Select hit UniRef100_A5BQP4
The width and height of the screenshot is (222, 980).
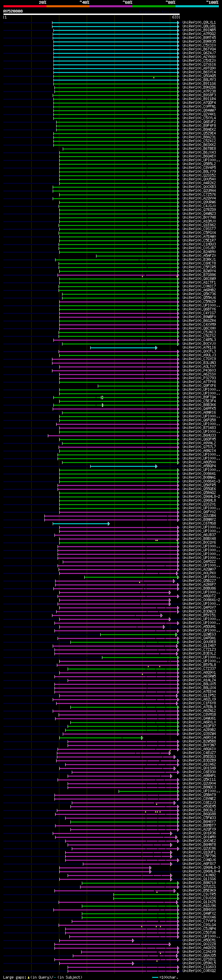(x=199, y=466)
